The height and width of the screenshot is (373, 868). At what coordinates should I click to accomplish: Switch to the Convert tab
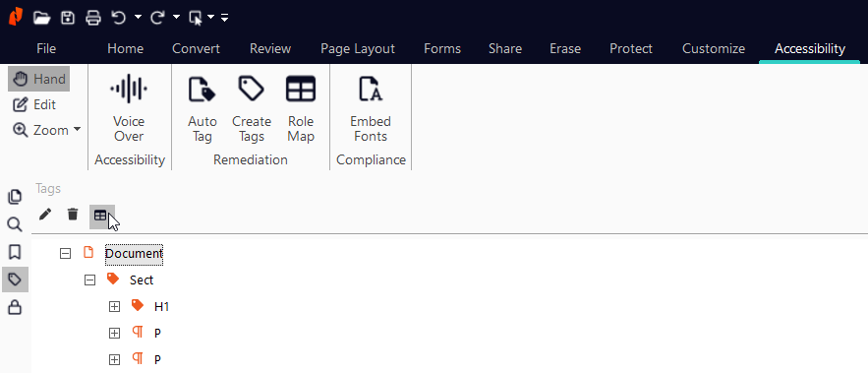tap(196, 49)
